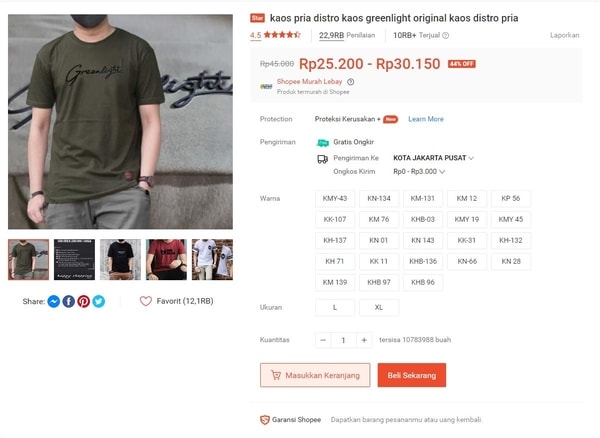Viewport: 600px width, 438px height.
Task: Share product on Twitter
Action: [x=98, y=301]
